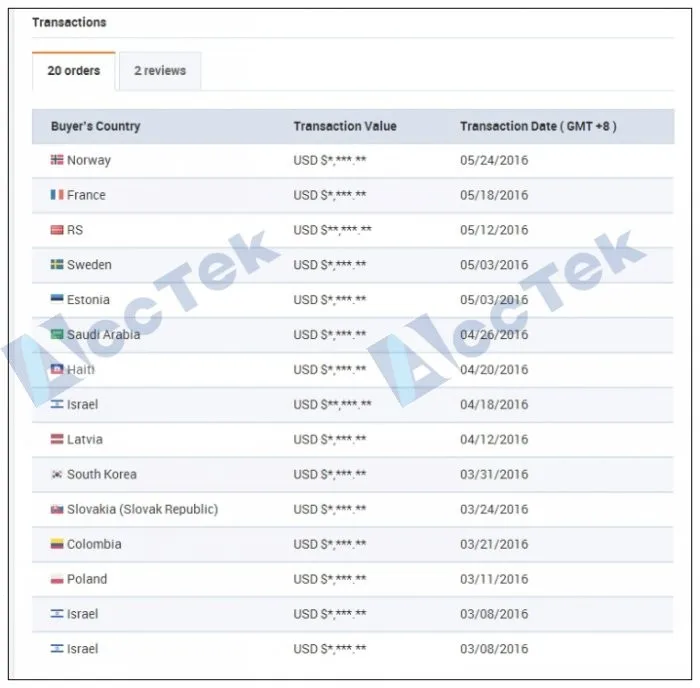Image resolution: width=700 pixels, height=688 pixels.
Task: Click the Saudi Arabia flag icon
Action: tap(57, 335)
